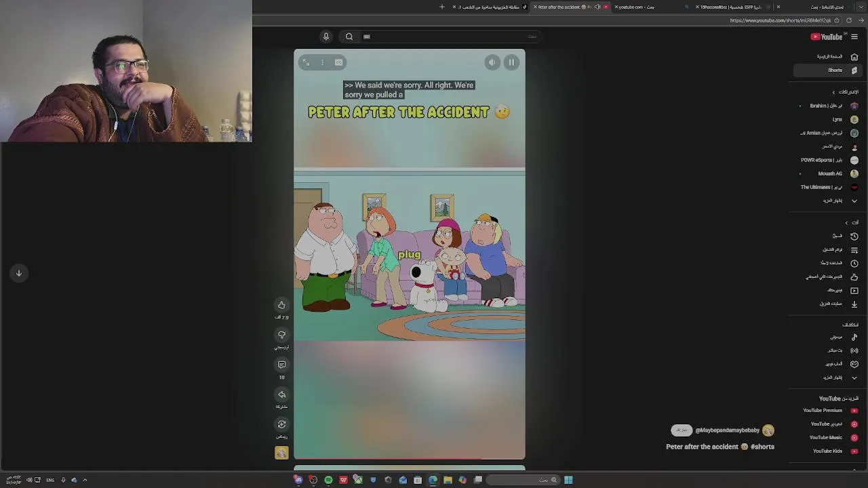Pause the Shorts video
Viewport: 868px width, 488px height.
click(x=511, y=62)
